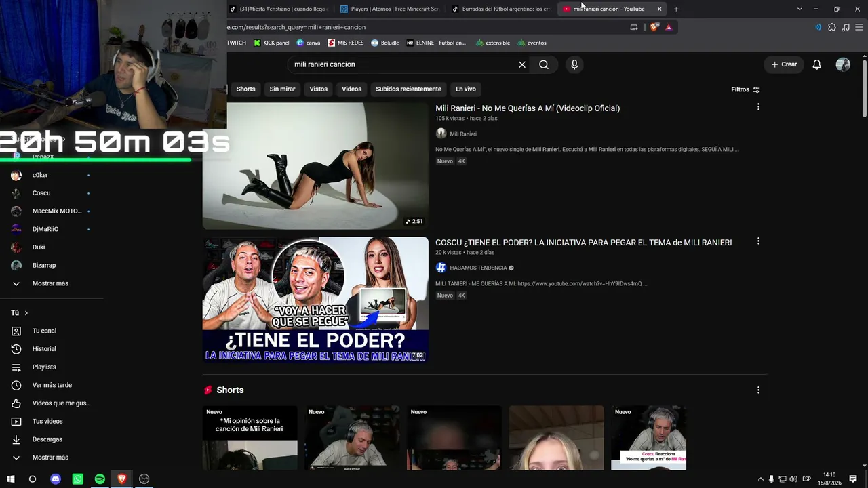Switch to the Players Aternos Minecraft tab
The width and height of the screenshot is (868, 488).
tap(389, 9)
